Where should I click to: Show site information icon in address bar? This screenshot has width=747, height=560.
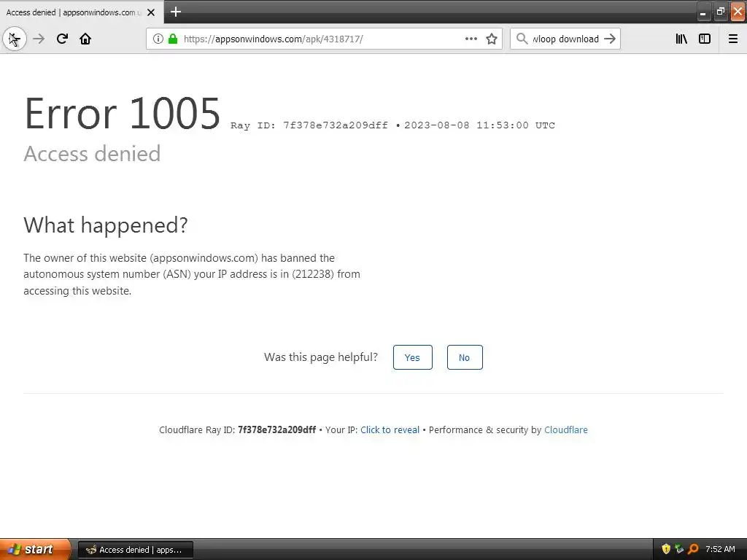(x=158, y=39)
